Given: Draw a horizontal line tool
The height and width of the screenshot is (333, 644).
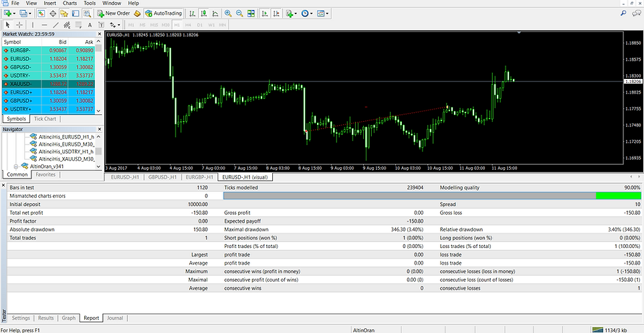Looking at the screenshot, I should click(44, 25).
